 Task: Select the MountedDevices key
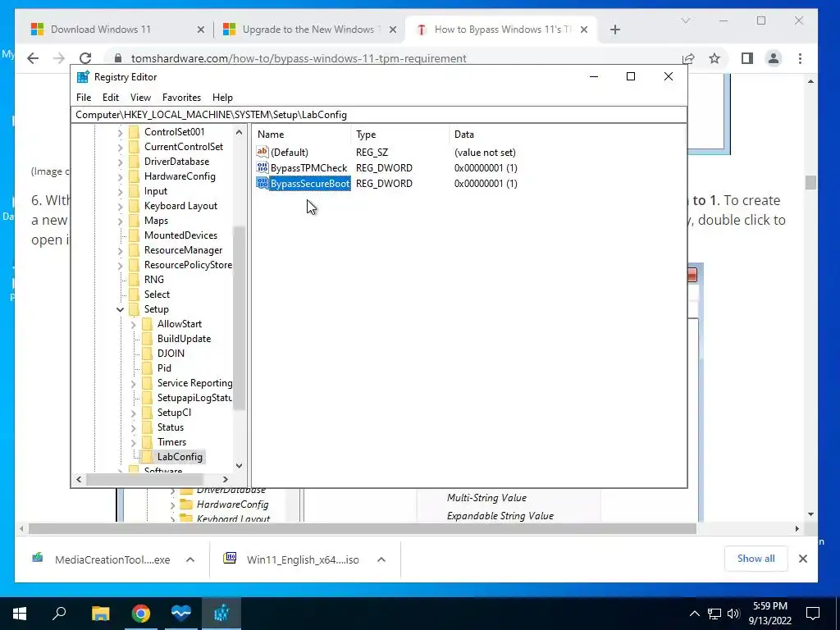click(x=180, y=235)
